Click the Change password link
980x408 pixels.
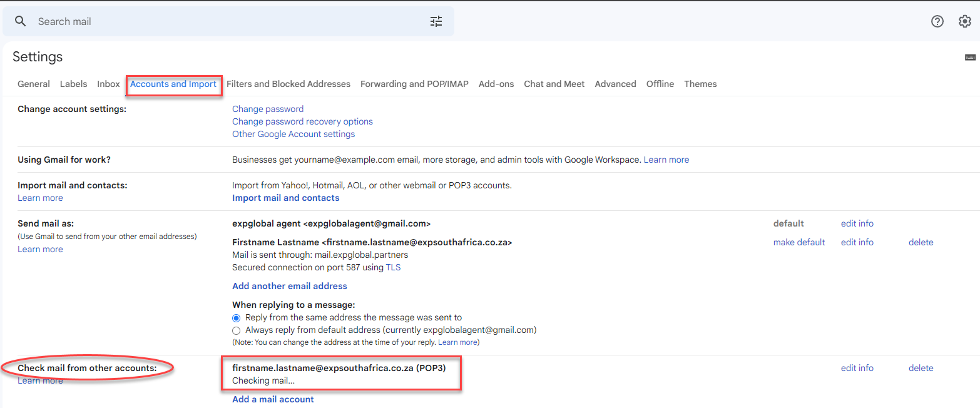pyautogui.click(x=268, y=109)
